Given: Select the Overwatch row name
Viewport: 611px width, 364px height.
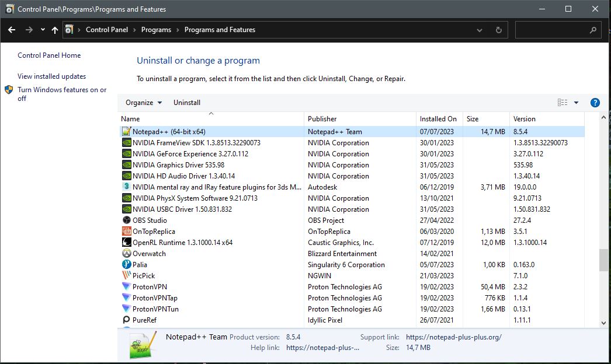Looking at the screenshot, I should coord(149,253).
